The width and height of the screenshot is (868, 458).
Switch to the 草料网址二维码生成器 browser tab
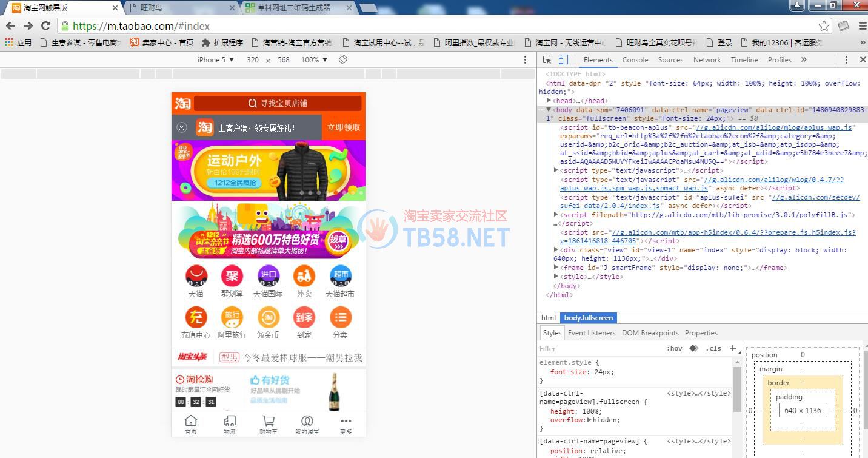pyautogui.click(x=297, y=7)
